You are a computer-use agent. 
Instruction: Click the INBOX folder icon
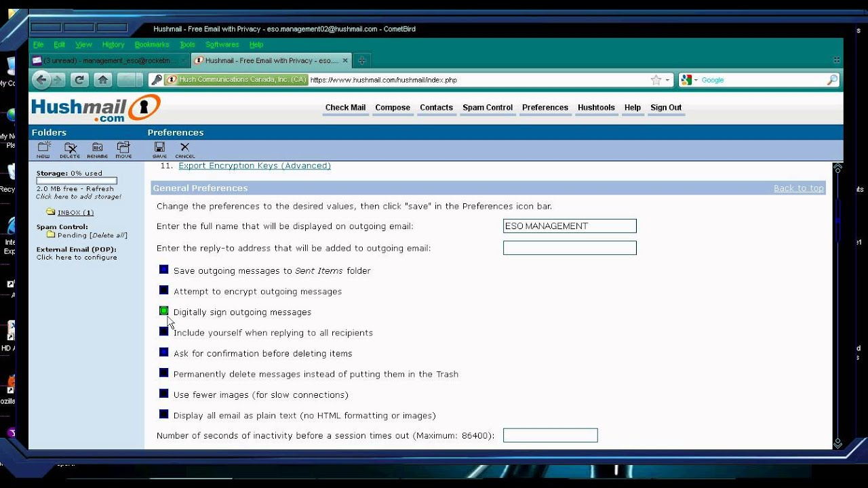coord(51,211)
